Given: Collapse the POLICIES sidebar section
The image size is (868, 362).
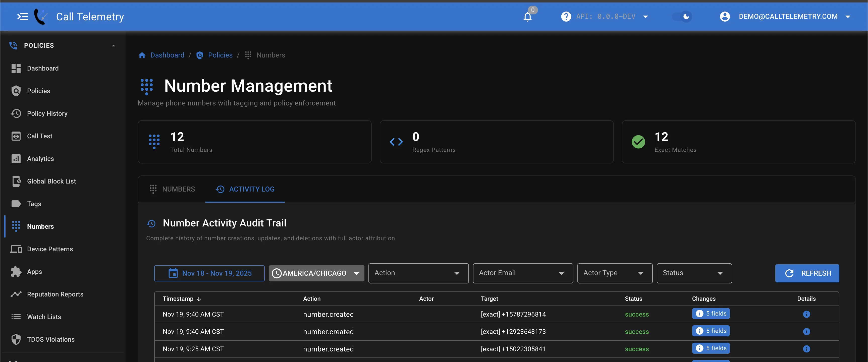Looking at the screenshot, I should coord(113,45).
